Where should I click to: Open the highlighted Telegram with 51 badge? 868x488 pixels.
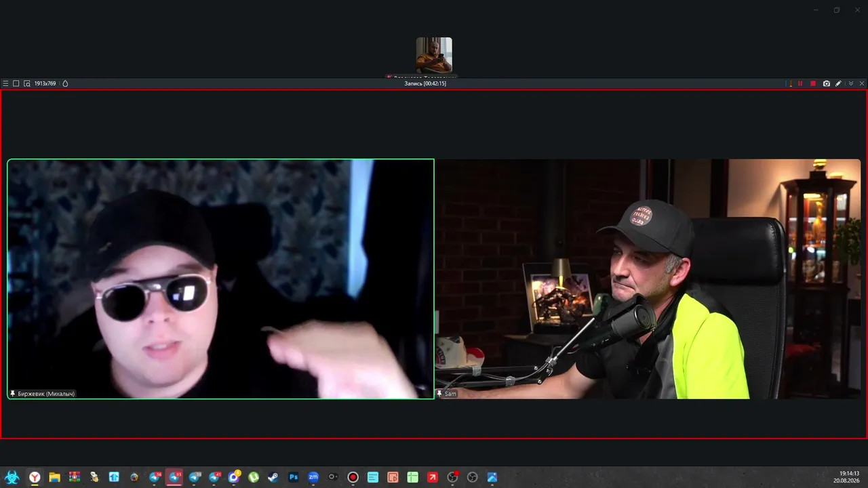pos(174,477)
